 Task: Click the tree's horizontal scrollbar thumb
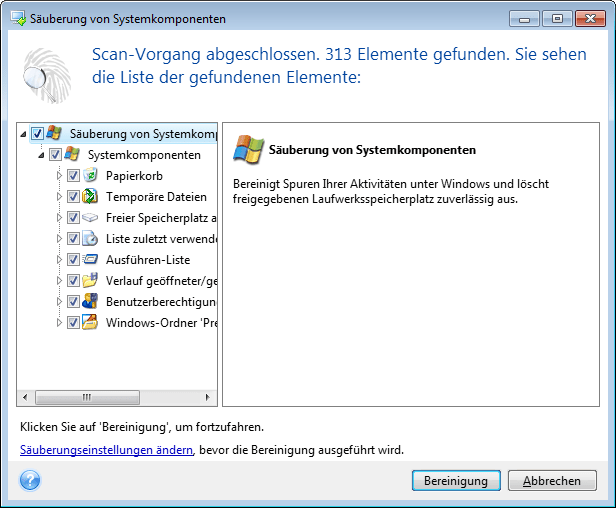click(88, 396)
